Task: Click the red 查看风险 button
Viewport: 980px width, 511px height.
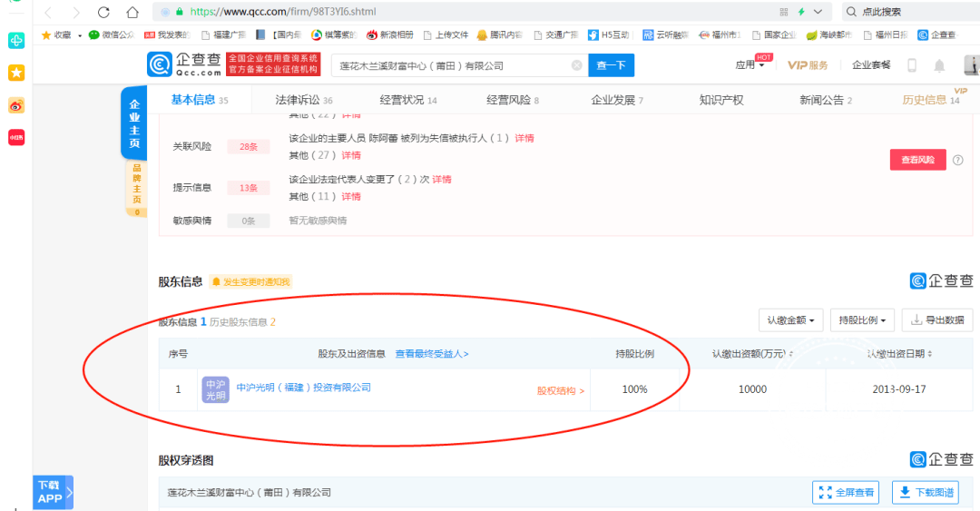Action: click(x=917, y=160)
